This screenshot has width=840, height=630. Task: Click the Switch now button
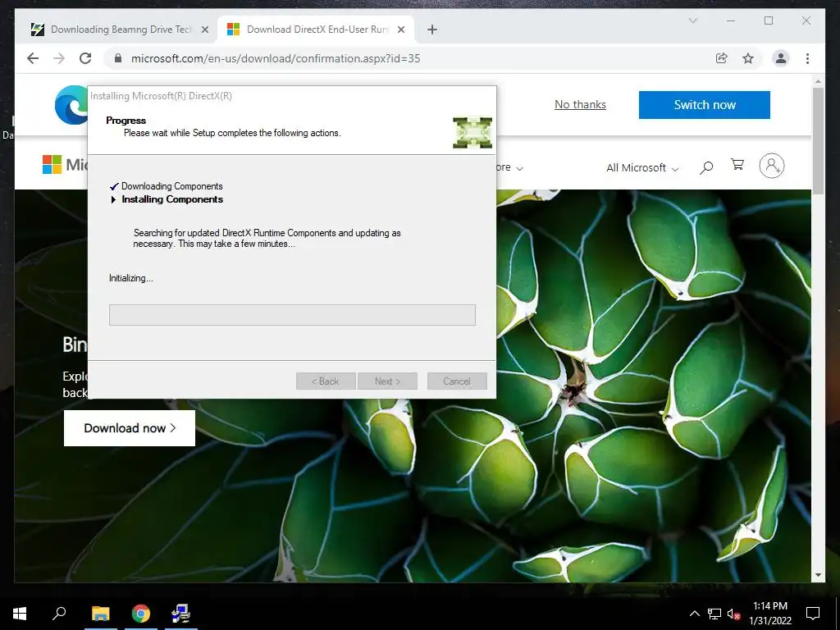click(x=705, y=104)
